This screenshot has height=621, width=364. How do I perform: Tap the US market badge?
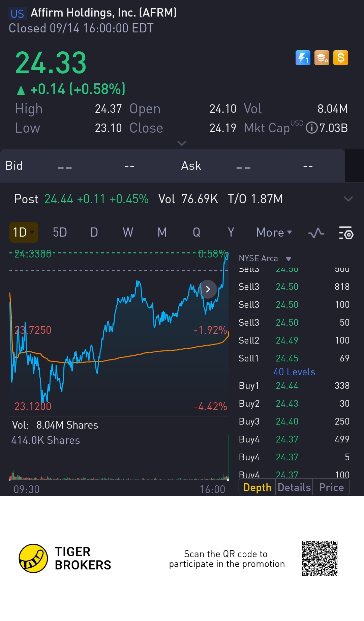[17, 13]
